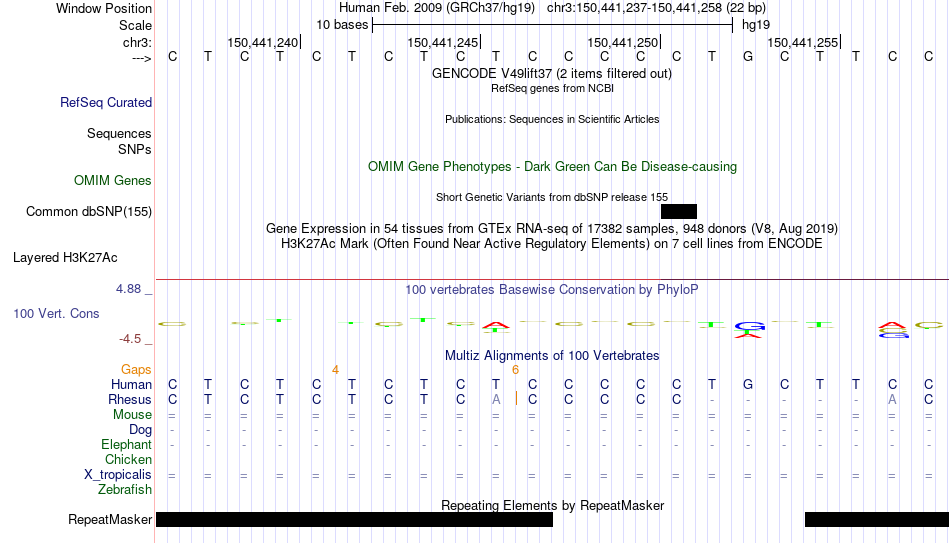Click the 150,441,245 coordinate label
950x543 pixels.
442,42
